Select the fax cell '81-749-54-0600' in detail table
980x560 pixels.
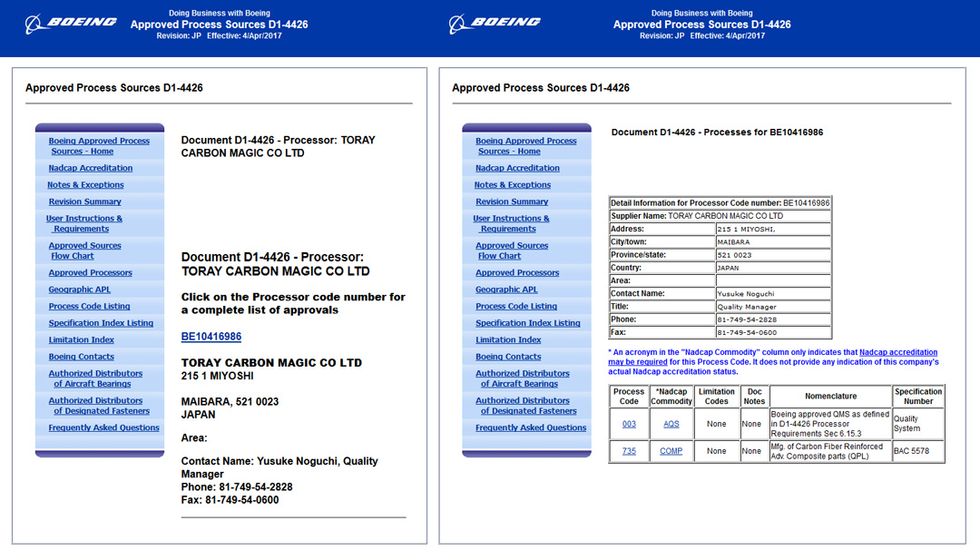pos(773,332)
